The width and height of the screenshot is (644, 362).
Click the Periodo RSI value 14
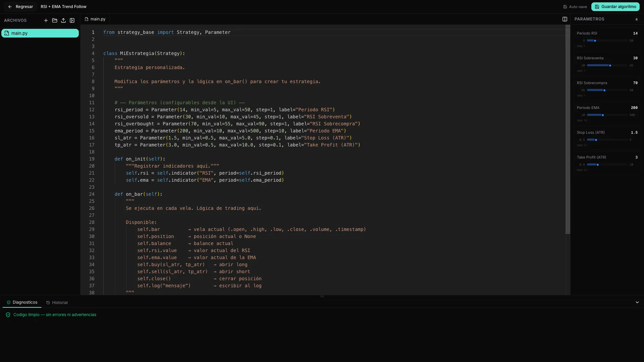(635, 33)
